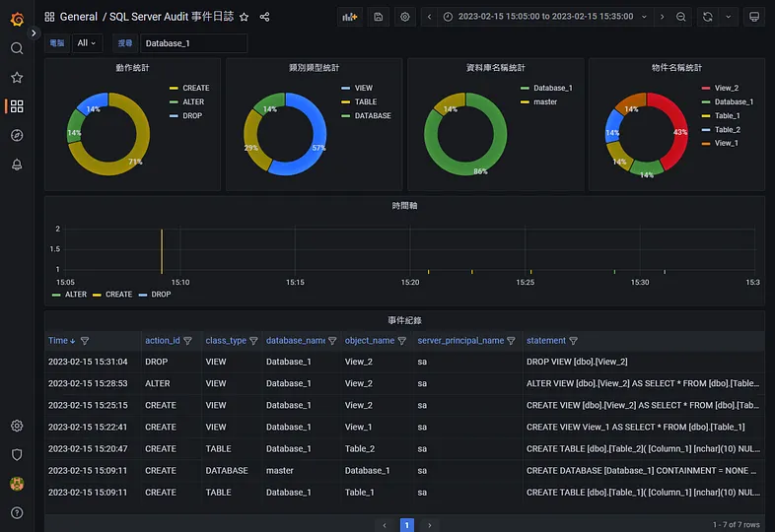The height and width of the screenshot is (532, 775).
Task: Sort the table by the Time column
Action: pos(58,340)
